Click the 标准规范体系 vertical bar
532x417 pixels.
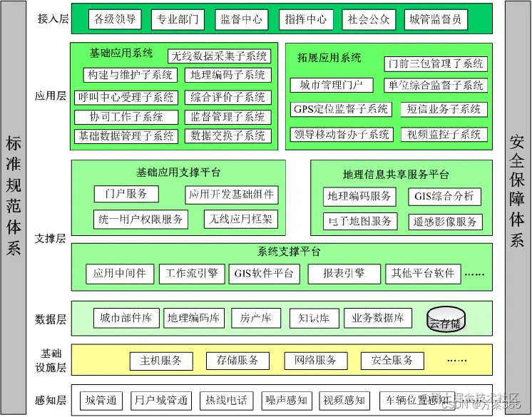(x=14, y=207)
